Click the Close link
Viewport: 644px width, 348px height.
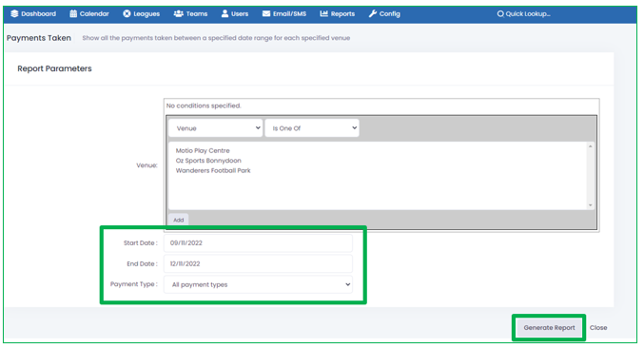coord(598,327)
